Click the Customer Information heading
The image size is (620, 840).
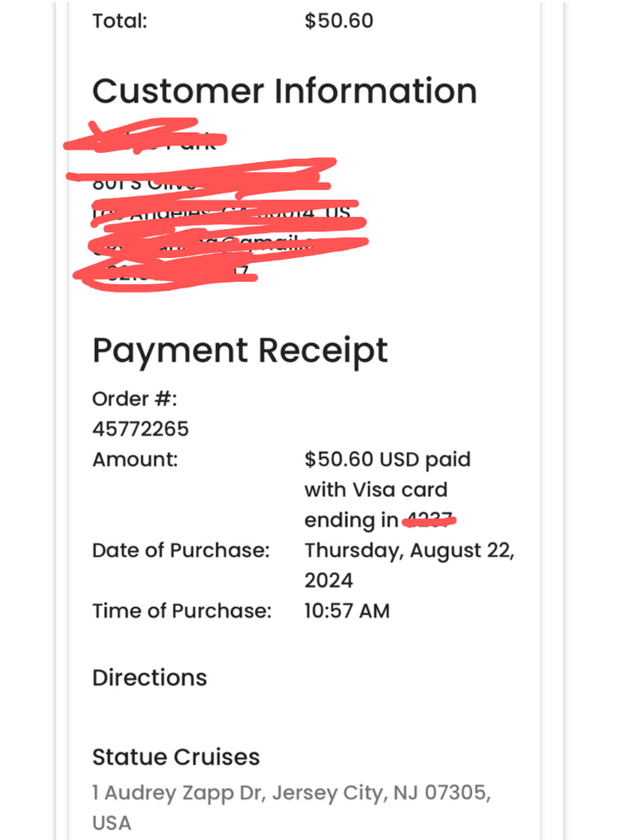tap(284, 91)
